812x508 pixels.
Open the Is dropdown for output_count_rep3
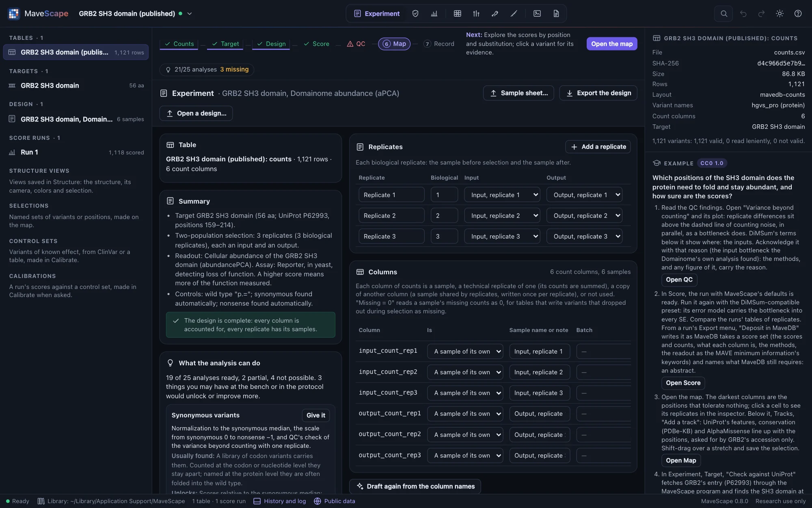[x=465, y=455]
